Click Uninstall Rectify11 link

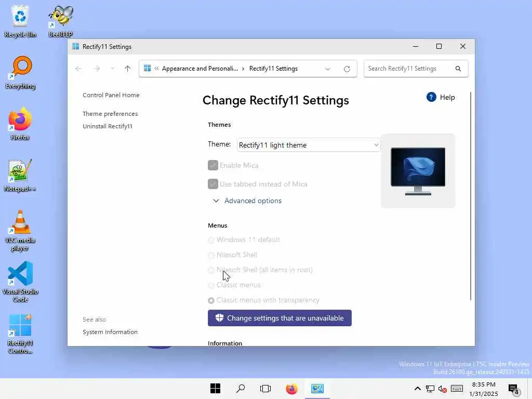coord(108,126)
